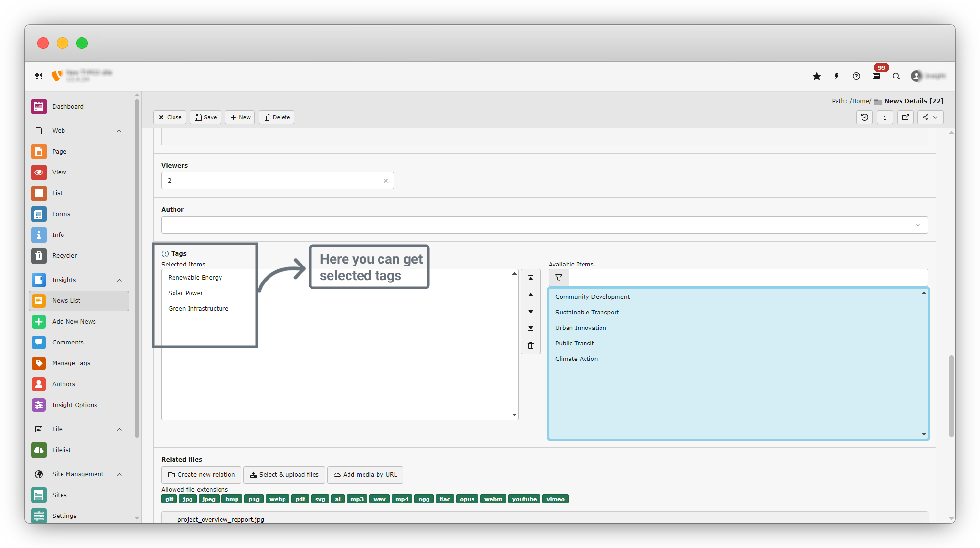Click the filter funnel icon

tap(559, 278)
